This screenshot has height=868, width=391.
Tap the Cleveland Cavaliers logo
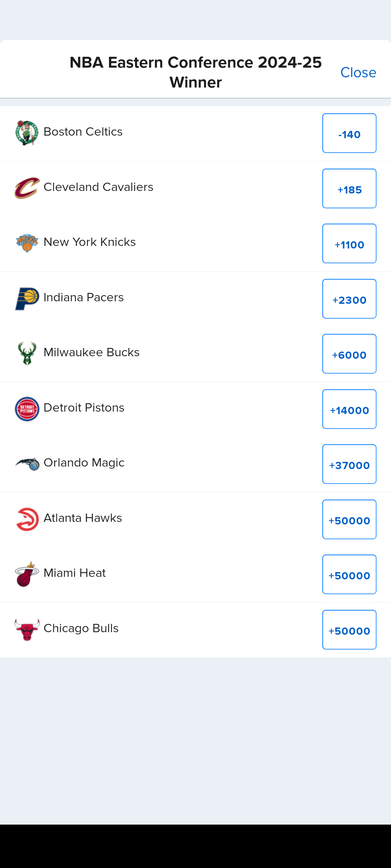[x=27, y=188]
